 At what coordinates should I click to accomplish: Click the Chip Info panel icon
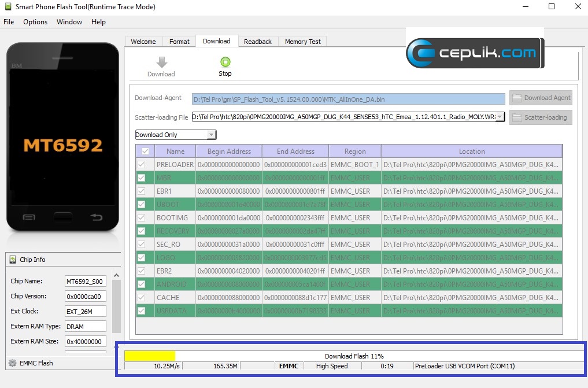tap(13, 260)
